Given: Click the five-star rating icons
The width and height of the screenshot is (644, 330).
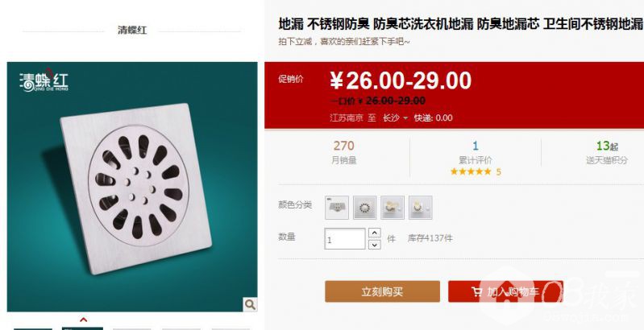Looking at the screenshot, I should coord(470,171).
